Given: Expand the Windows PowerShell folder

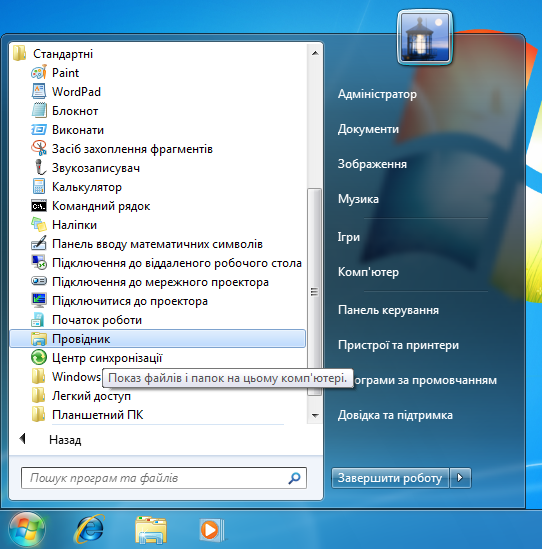Looking at the screenshot, I should [x=66, y=377].
